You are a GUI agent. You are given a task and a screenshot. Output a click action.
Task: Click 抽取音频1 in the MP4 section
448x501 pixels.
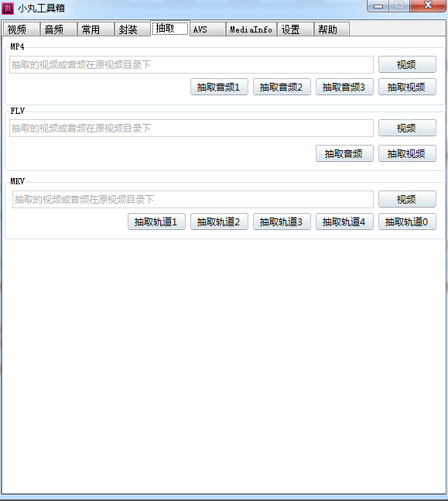pyautogui.click(x=219, y=87)
